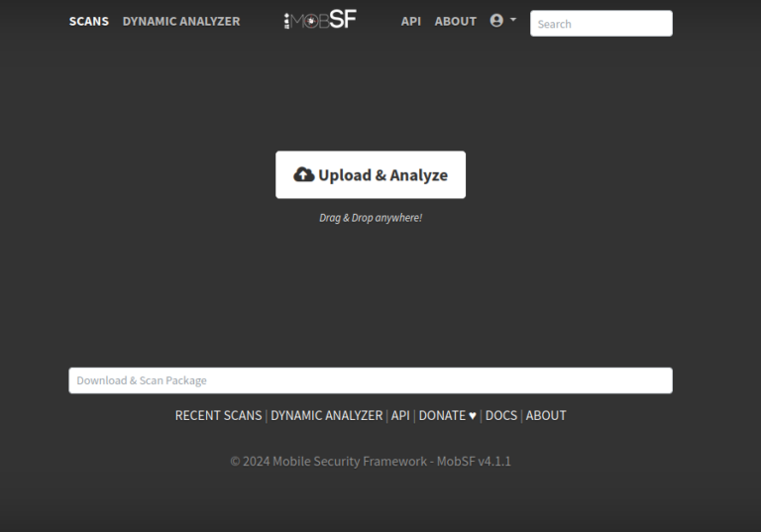Focus the Search input field

(x=600, y=24)
